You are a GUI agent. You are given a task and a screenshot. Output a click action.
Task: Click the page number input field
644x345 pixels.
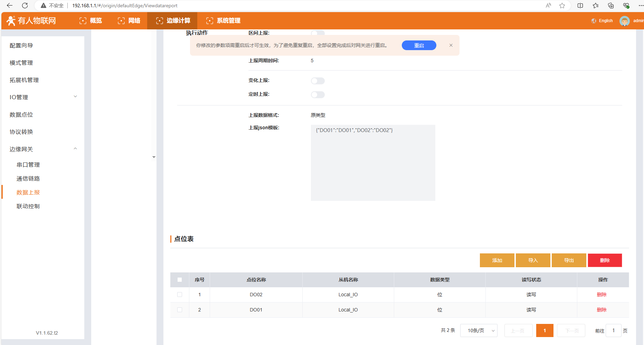tap(614, 330)
